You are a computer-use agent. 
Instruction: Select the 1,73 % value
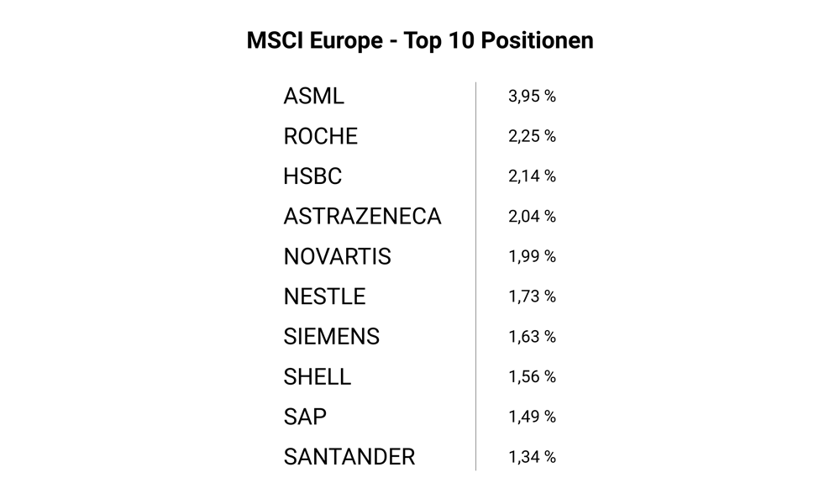coord(532,297)
